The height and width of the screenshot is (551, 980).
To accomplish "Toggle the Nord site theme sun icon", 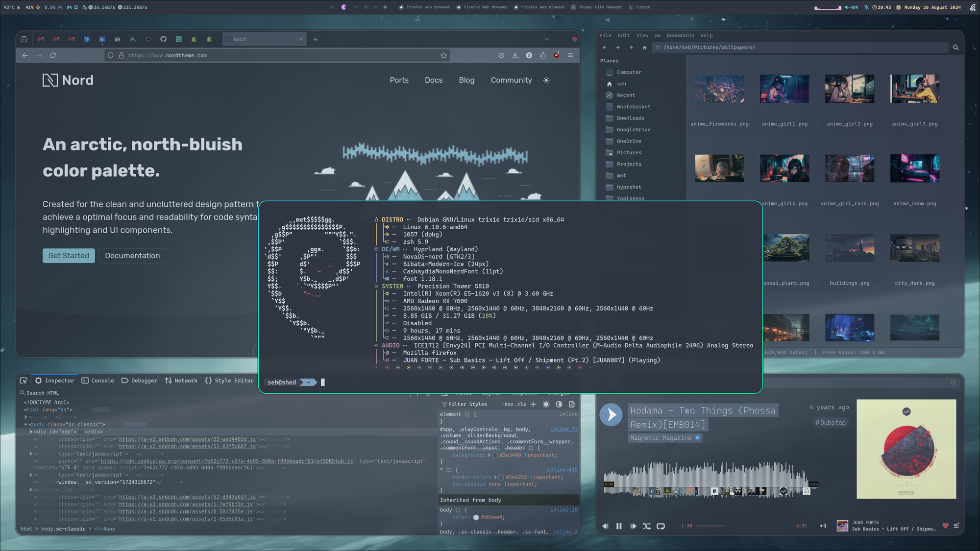I will click(546, 80).
